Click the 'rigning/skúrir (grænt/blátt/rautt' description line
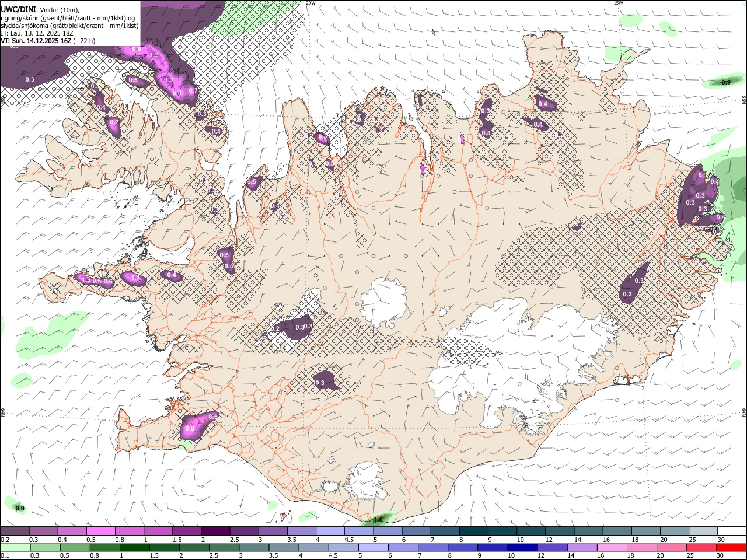The height and width of the screenshot is (560, 747). [69, 17]
